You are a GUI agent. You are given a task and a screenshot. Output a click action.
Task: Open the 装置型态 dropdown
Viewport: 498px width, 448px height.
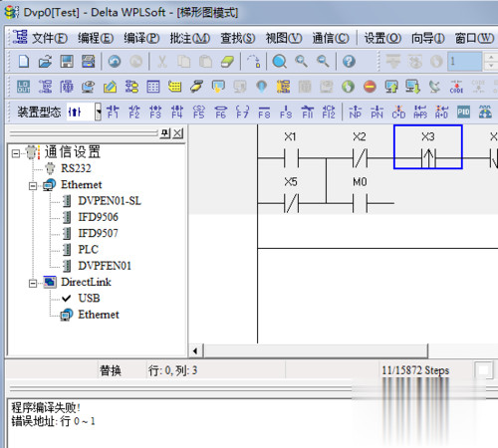coord(98,112)
